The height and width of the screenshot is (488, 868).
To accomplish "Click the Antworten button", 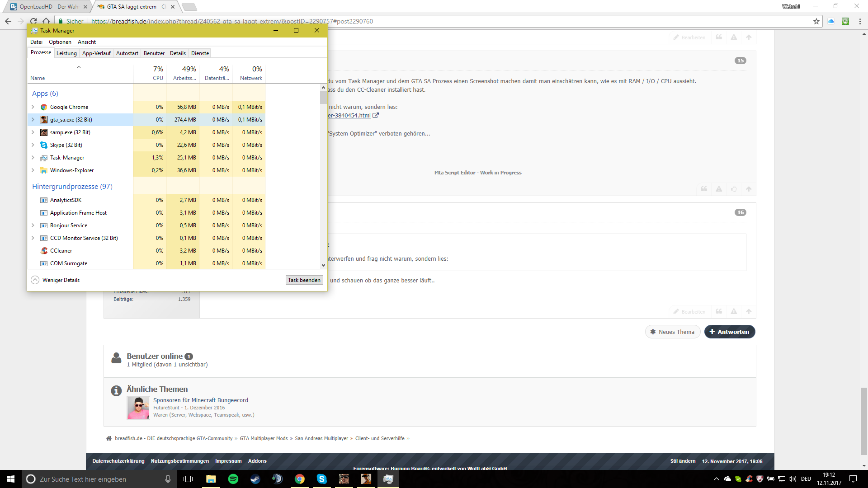I will tap(729, 332).
